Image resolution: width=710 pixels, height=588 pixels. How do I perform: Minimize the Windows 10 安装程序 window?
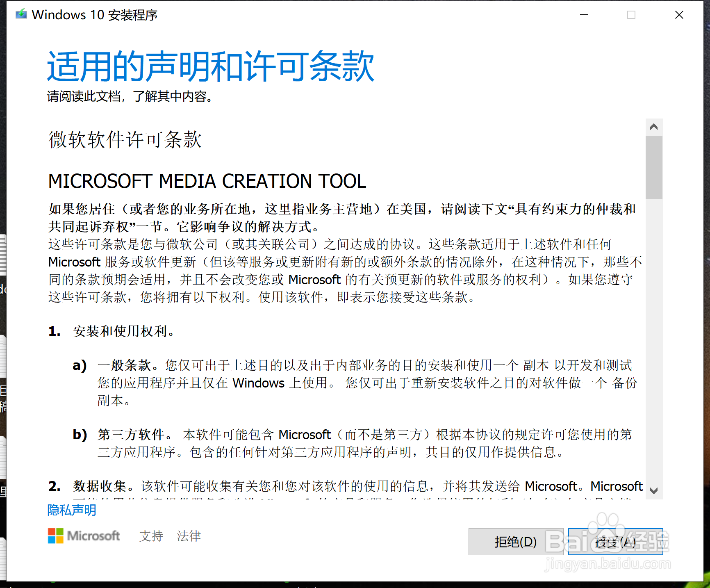pos(584,14)
